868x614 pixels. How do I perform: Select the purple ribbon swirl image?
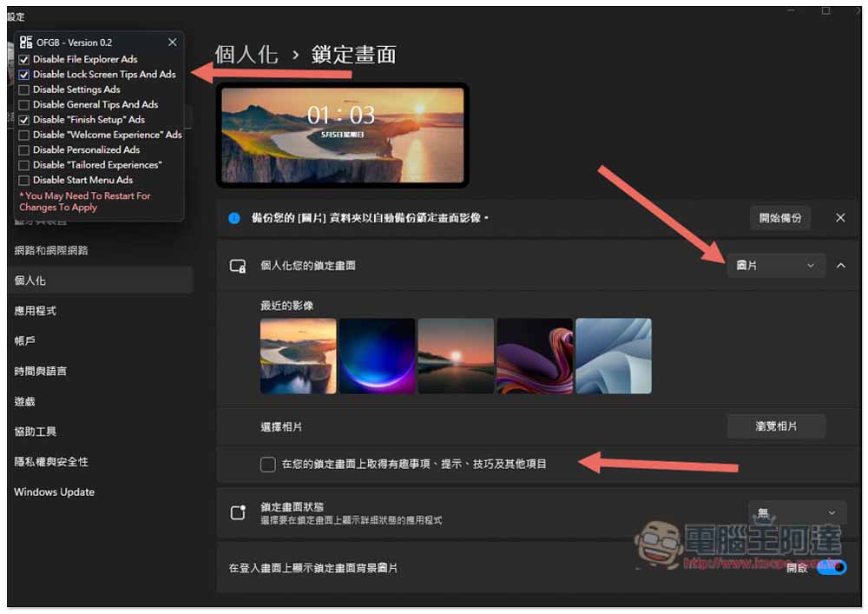(x=535, y=356)
